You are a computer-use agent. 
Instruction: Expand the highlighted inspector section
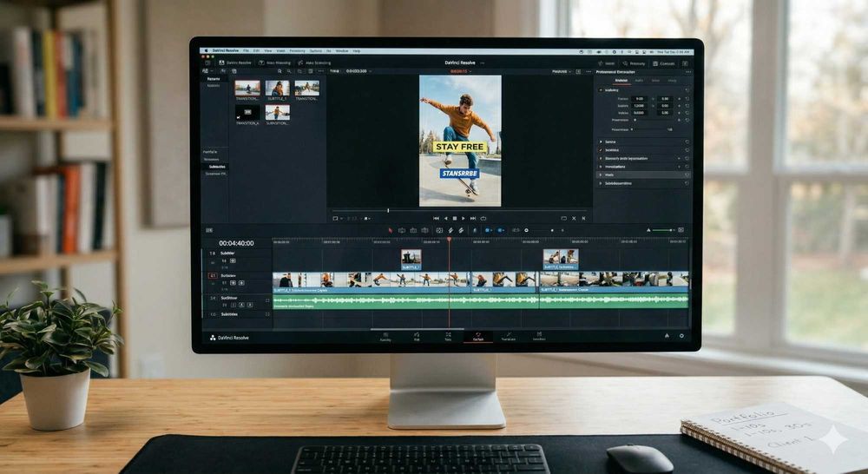[601, 175]
